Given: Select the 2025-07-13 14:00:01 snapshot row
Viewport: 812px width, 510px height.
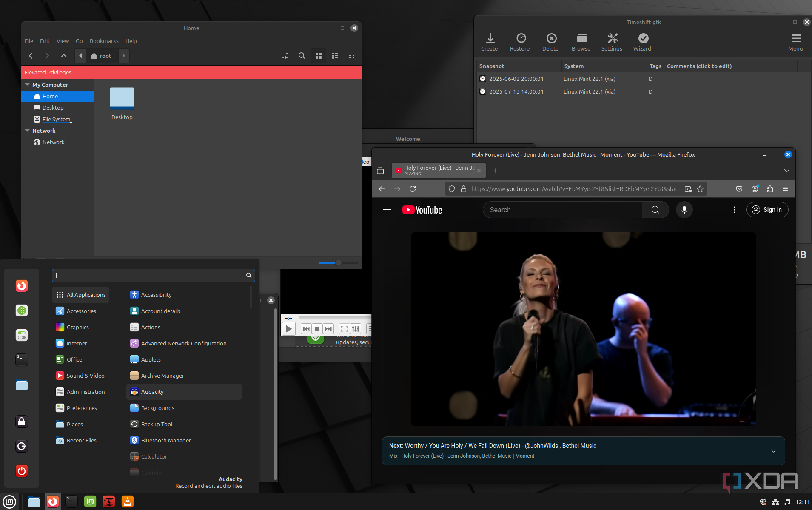Looking at the screenshot, I should pyautogui.click(x=644, y=91).
